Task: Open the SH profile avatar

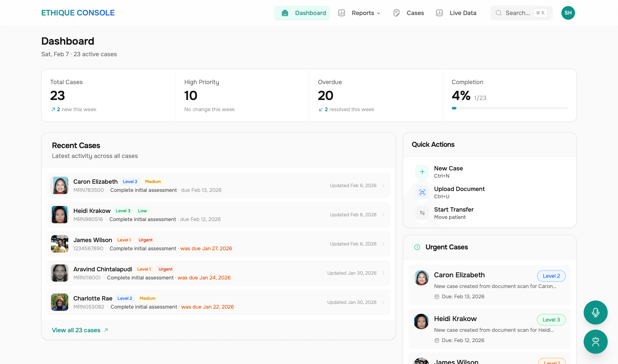Action: pyautogui.click(x=568, y=13)
